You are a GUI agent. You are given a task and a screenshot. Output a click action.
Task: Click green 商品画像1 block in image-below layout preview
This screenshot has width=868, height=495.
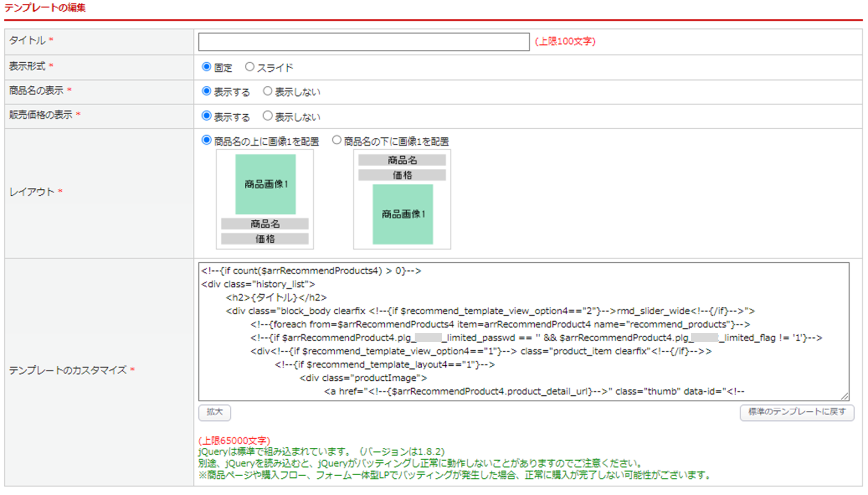(402, 214)
